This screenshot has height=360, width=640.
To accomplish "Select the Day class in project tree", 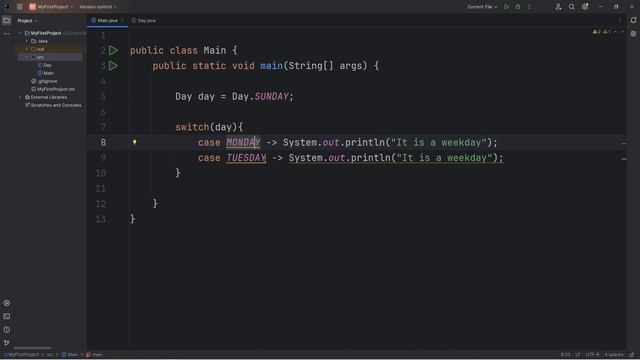I will (44, 65).
